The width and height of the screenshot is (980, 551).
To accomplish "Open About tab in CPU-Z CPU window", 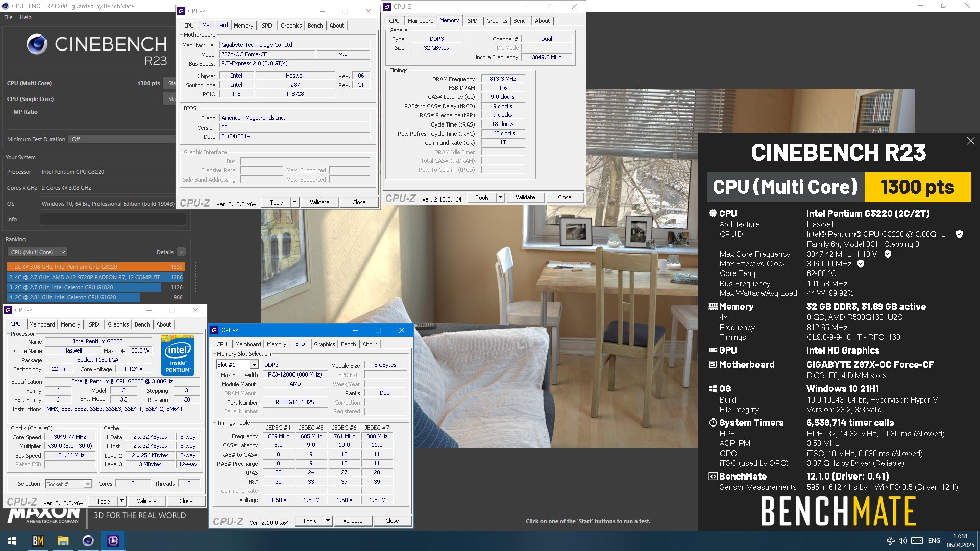I will tap(164, 324).
